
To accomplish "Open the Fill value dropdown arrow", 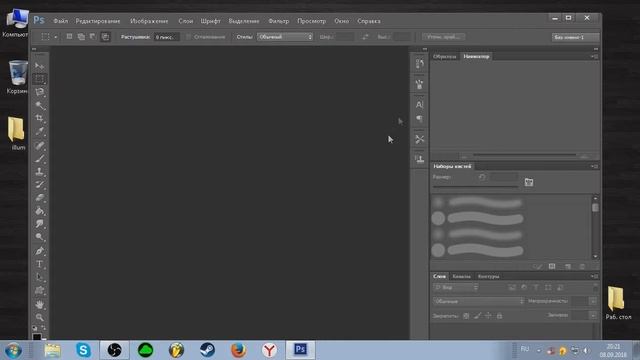I will 593,315.
